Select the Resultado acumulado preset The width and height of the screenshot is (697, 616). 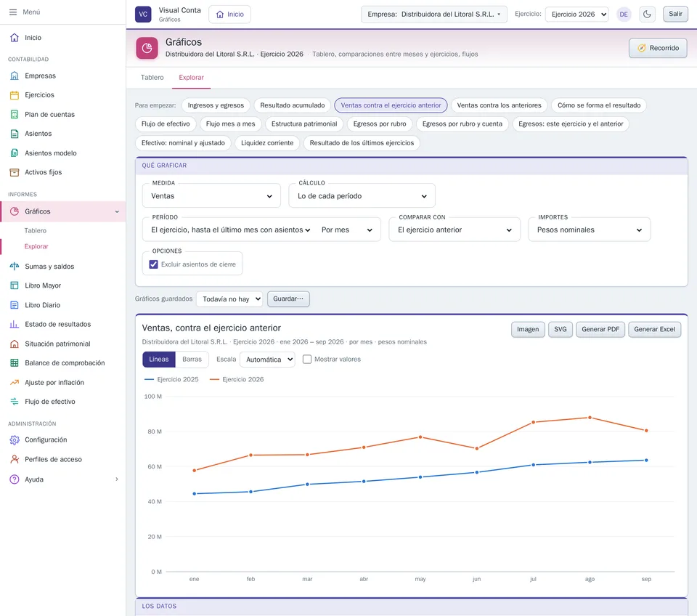(293, 105)
